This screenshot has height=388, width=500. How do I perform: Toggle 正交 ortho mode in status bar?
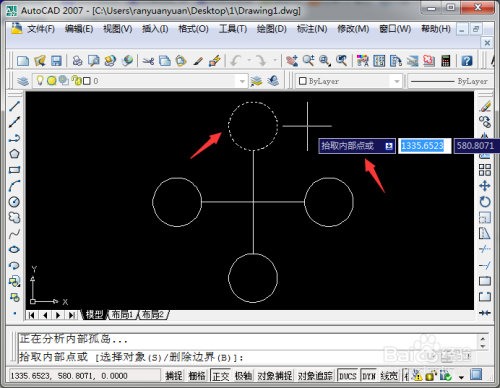[x=220, y=376]
